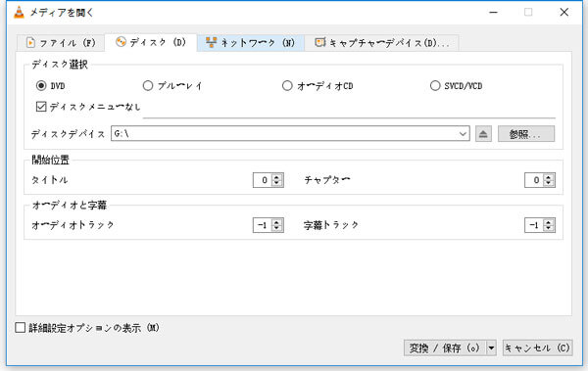Select the ブルーレイ radio button
The image size is (588, 371).
click(x=148, y=86)
